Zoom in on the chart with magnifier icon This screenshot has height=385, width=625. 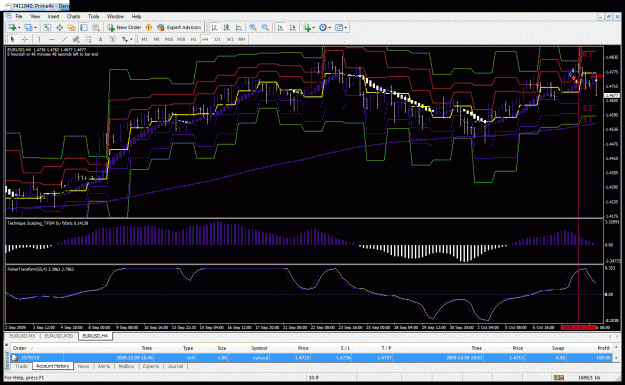pyautogui.click(x=253, y=28)
